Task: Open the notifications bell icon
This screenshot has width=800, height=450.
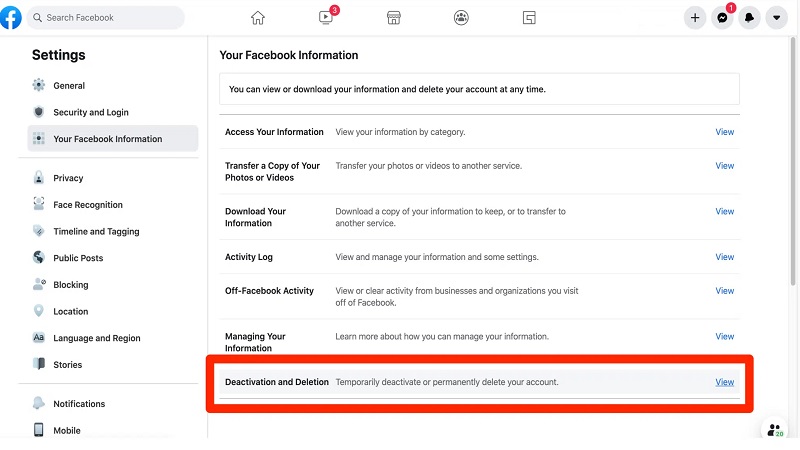Action: 749,18
